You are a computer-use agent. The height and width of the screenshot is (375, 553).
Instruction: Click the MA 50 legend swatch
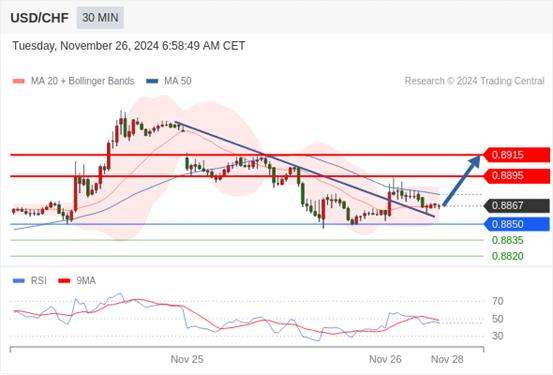point(152,81)
